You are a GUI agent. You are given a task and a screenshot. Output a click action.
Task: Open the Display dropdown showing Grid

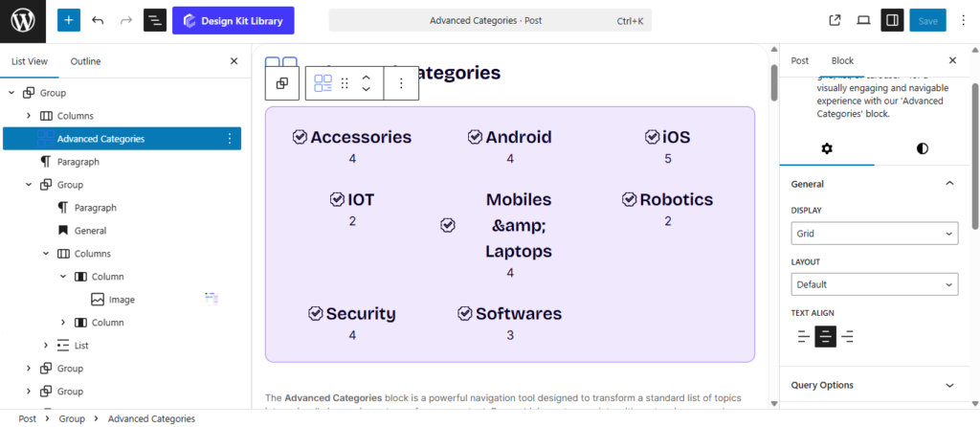[874, 233]
